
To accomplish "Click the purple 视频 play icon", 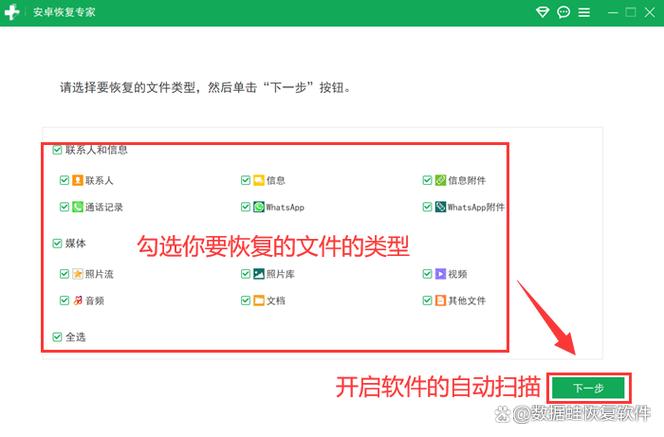I will coord(440,274).
